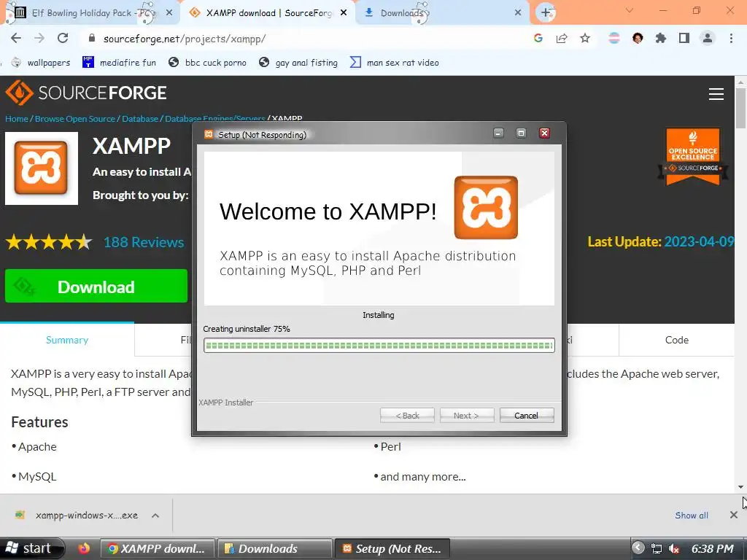
Task: Open the mediafire fun bookmark
Action: coord(119,63)
